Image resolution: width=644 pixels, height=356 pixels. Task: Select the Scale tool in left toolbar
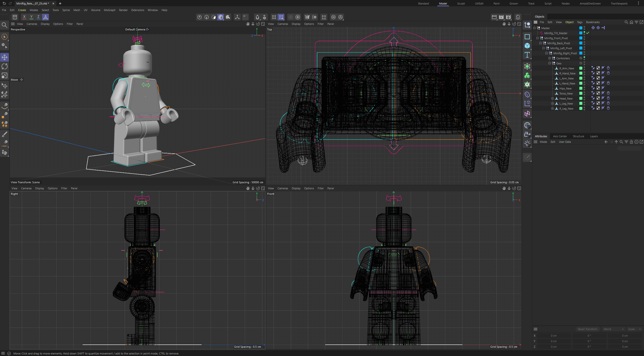5,75
